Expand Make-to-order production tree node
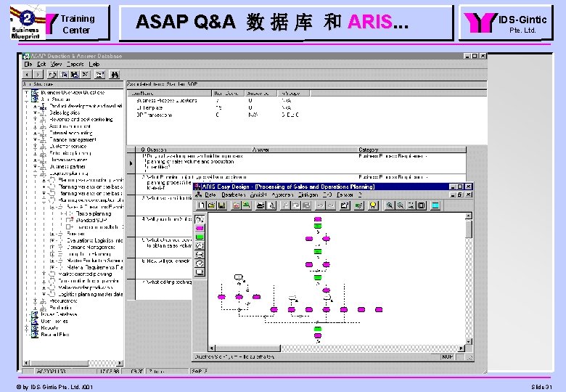 44,287
